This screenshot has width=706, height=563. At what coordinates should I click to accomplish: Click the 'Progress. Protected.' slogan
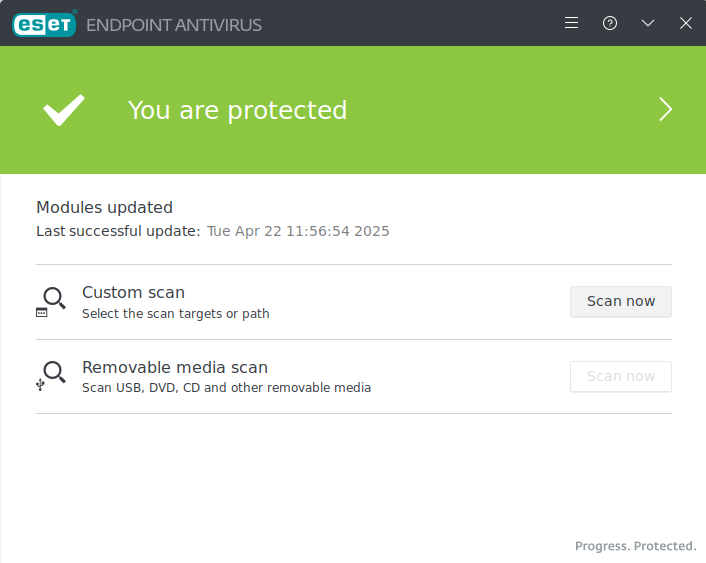[x=635, y=546]
